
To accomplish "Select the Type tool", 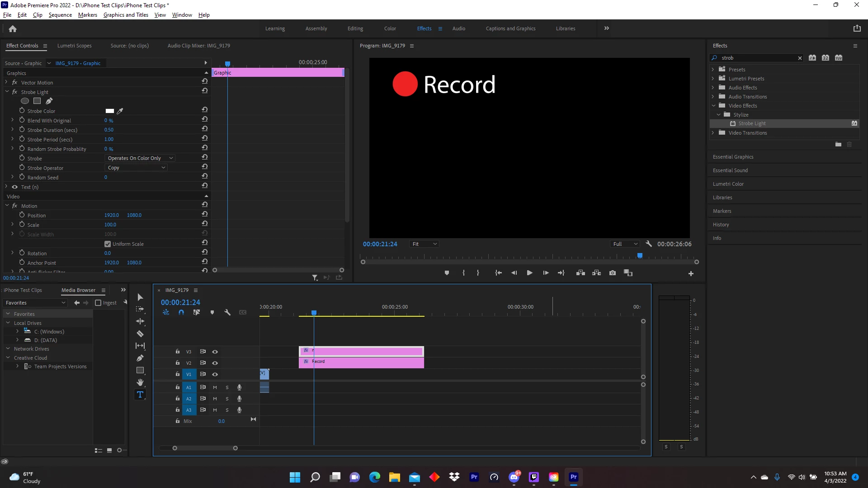I will 140,394.
